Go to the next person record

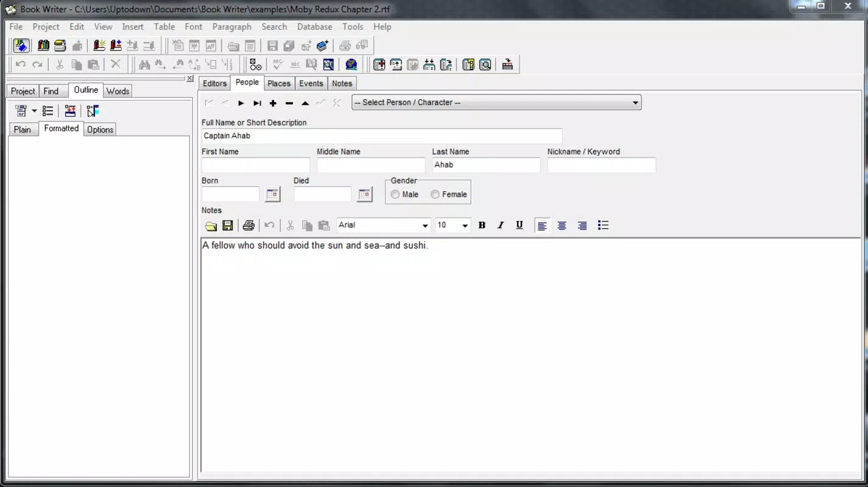click(x=241, y=103)
